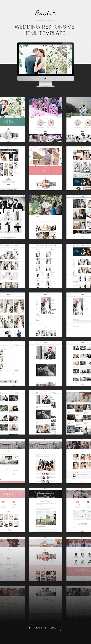This screenshot has height=644, width=91.
Task: Open the groomsmen in bow ties header preview
Action: [x=79, y=559]
